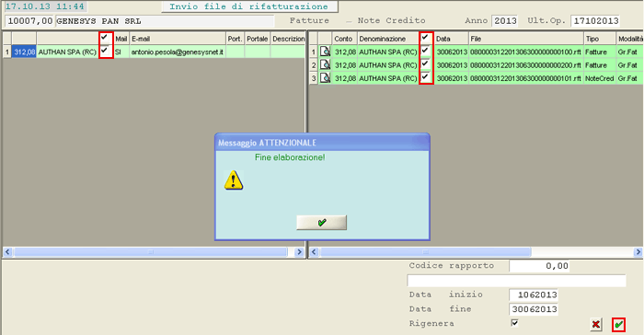The width and height of the screenshot is (644, 335).
Task: Toggle the Rigenera checkbox
Action: pos(514,323)
